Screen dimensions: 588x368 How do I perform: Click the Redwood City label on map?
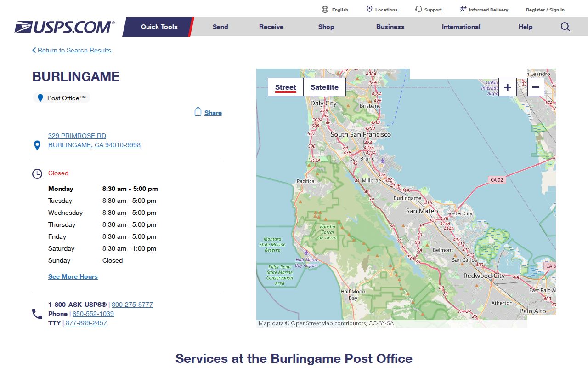tap(484, 276)
